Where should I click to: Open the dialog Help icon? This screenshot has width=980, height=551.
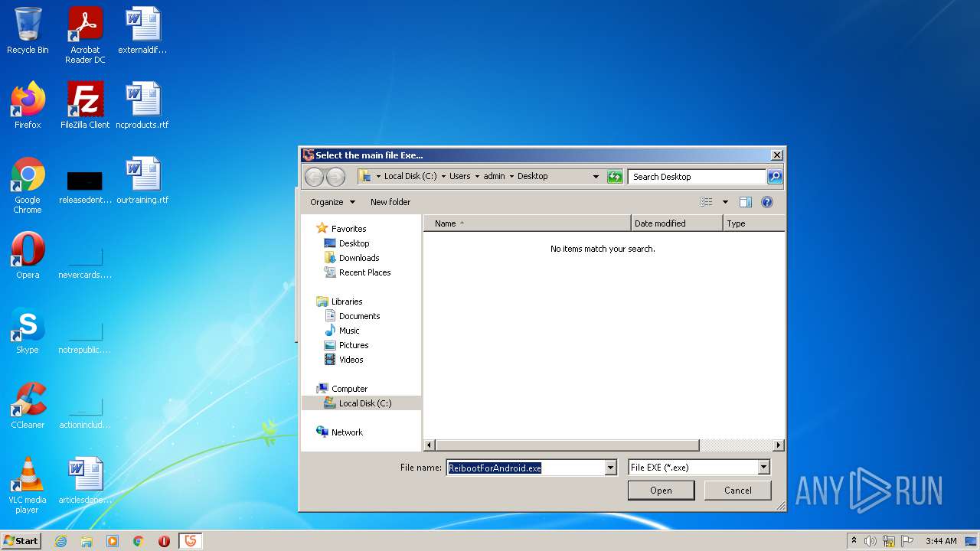point(767,202)
